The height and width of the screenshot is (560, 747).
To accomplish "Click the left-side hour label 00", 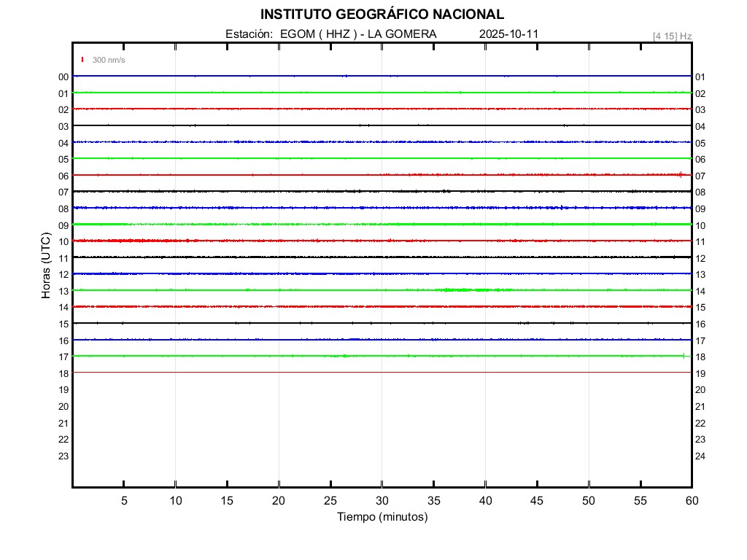I will 63,77.
